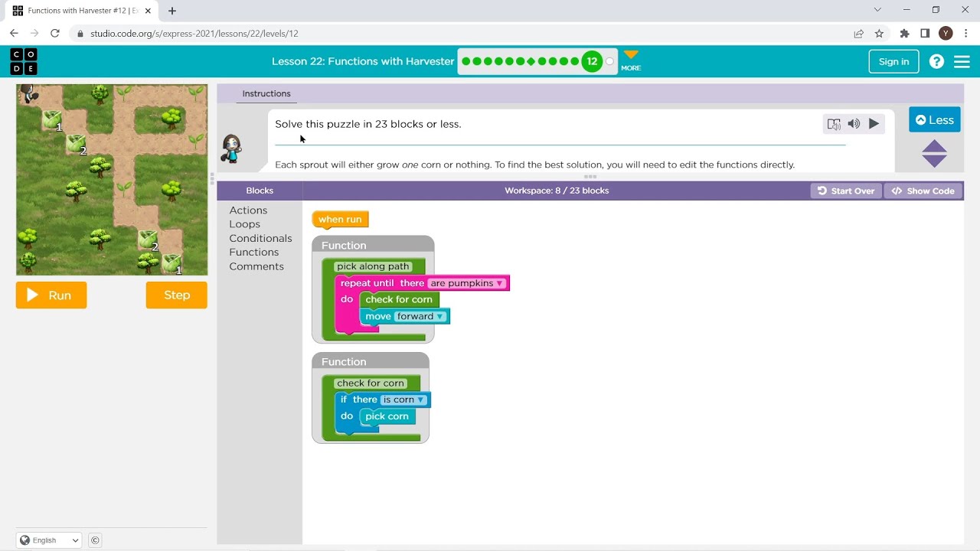Open the browser profile avatar
This screenshot has width=980, height=551.
point(946,33)
